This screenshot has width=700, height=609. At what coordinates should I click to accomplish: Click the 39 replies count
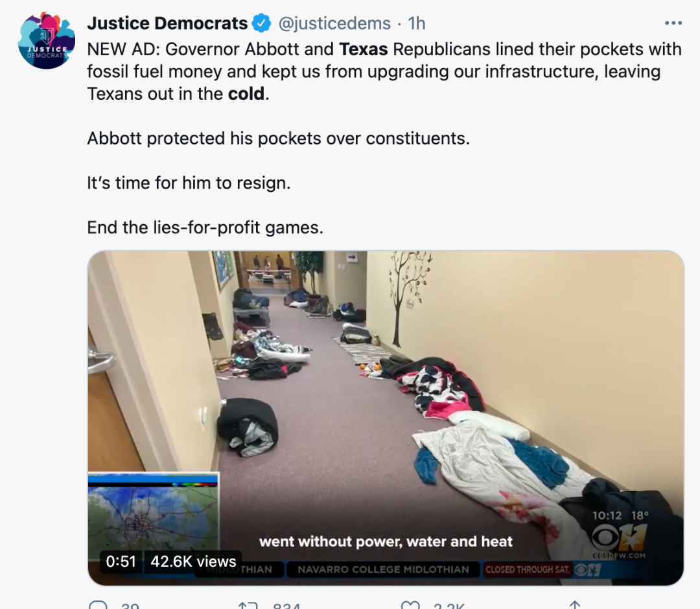coord(130,606)
